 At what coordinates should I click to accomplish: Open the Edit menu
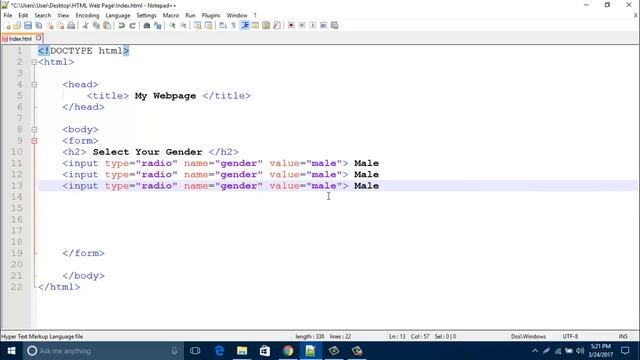pos(23,15)
